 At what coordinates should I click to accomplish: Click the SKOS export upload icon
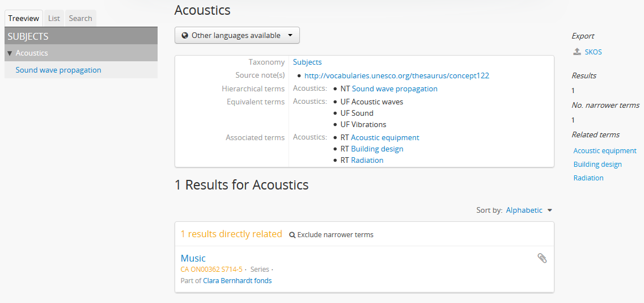(576, 52)
